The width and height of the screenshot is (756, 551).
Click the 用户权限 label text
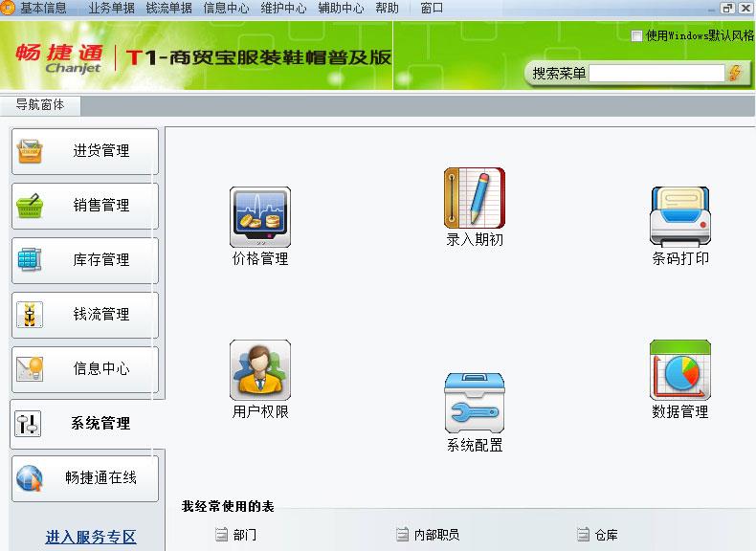pyautogui.click(x=260, y=411)
